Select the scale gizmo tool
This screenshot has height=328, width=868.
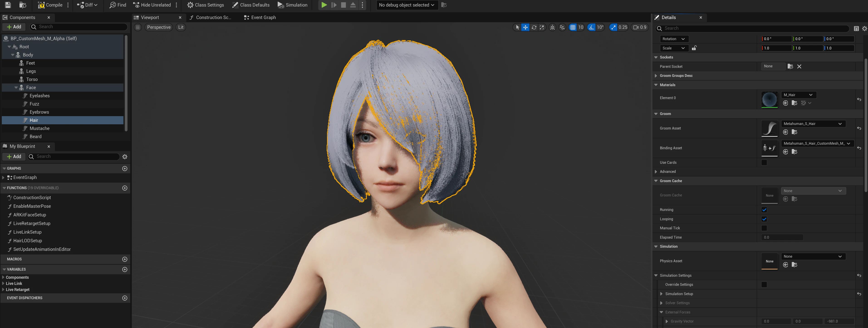pos(542,27)
